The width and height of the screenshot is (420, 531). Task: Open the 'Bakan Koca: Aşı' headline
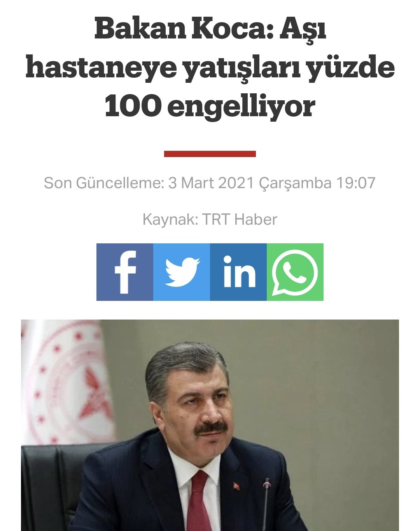tap(210, 30)
